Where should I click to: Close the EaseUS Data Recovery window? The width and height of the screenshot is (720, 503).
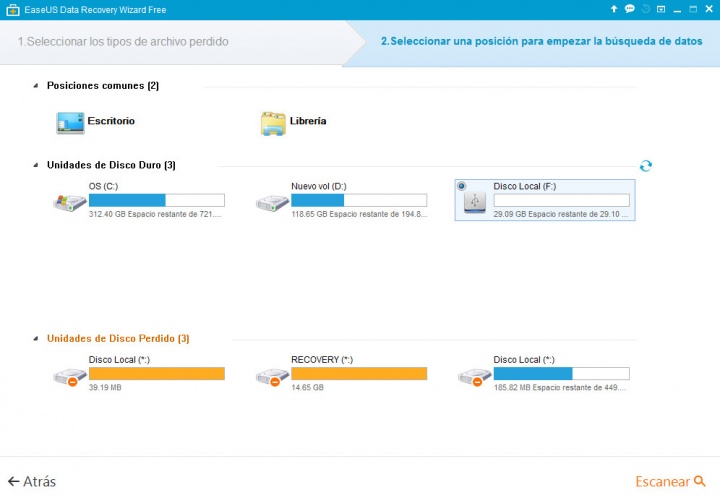tap(709, 9)
